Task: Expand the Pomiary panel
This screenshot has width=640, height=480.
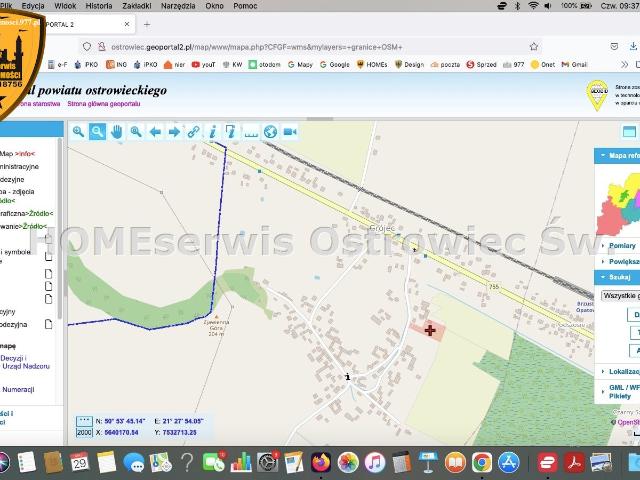Action: [621, 245]
